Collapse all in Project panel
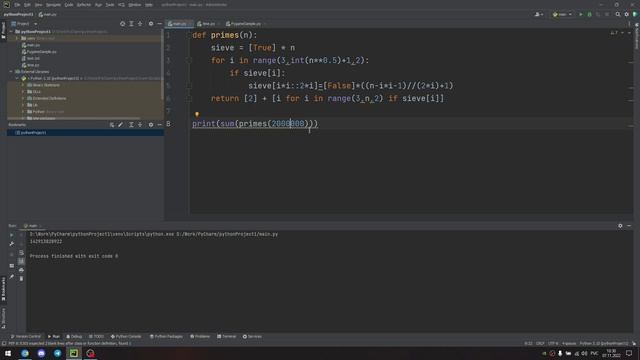This screenshot has width=640, height=360. point(140,24)
